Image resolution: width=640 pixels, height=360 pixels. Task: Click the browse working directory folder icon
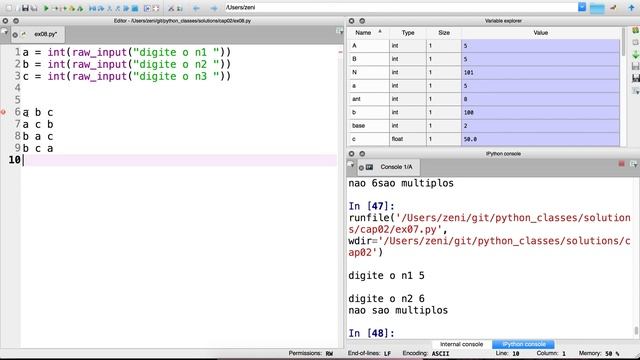597,8
